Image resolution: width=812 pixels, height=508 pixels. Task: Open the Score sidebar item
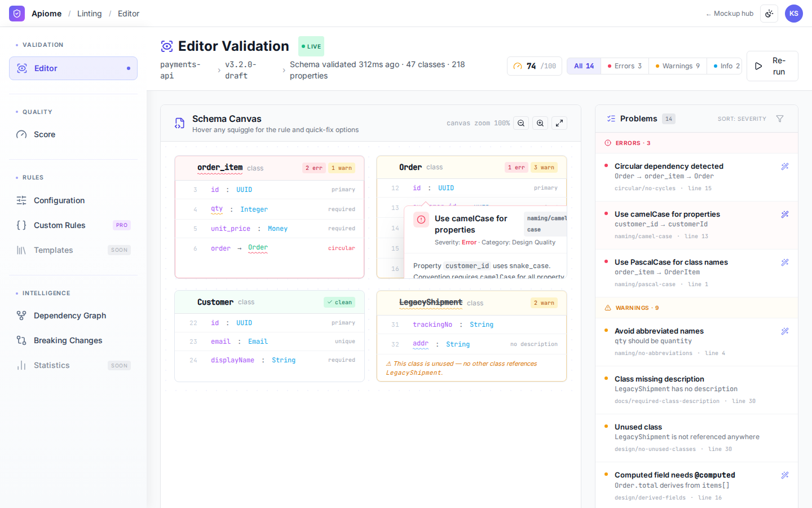click(x=73, y=134)
